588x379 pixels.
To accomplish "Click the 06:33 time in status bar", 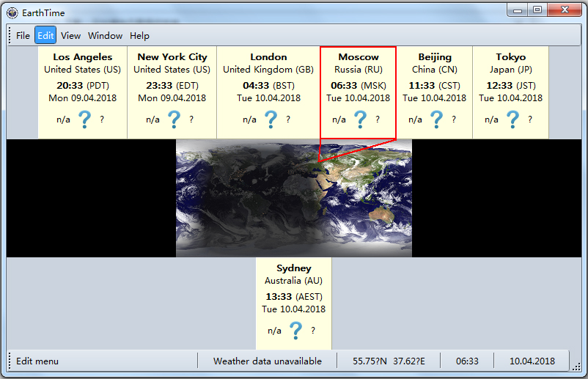I will click(x=467, y=361).
